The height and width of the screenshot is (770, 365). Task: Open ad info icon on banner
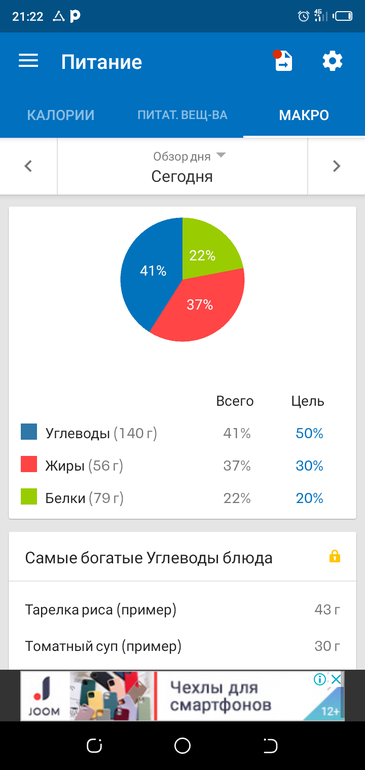(320, 680)
